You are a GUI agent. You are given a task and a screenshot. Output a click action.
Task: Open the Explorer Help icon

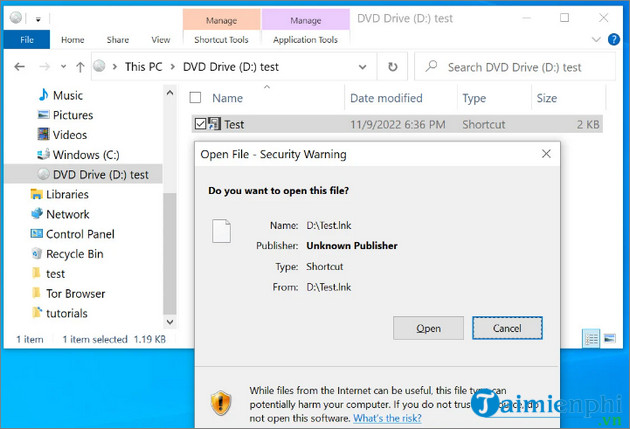[x=614, y=39]
